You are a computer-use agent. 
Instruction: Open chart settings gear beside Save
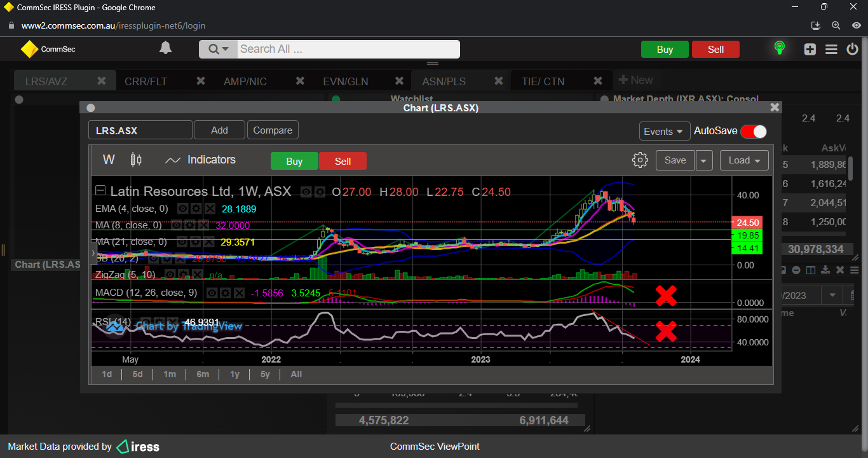tap(640, 160)
